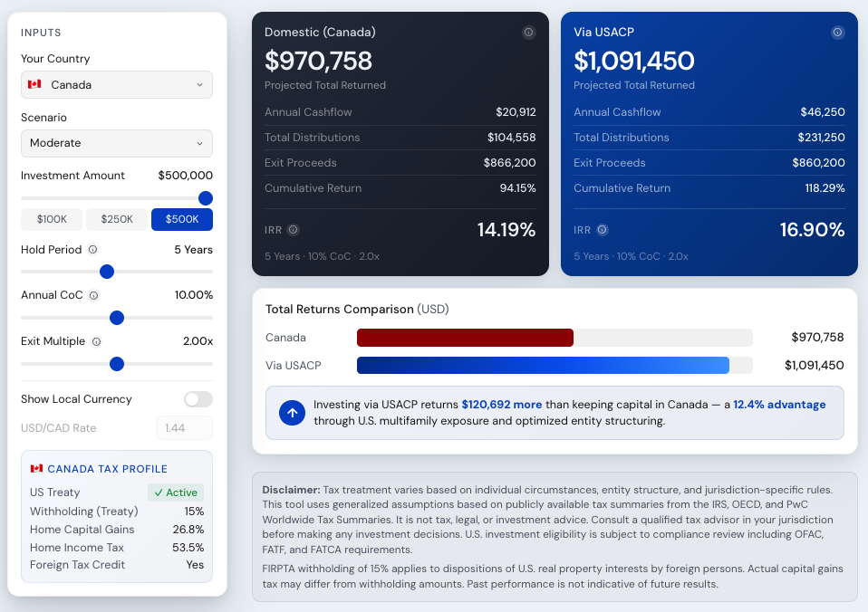The image size is (868, 612).
Task: Click the up arrow icon in advantage banner
Action: [x=293, y=413]
